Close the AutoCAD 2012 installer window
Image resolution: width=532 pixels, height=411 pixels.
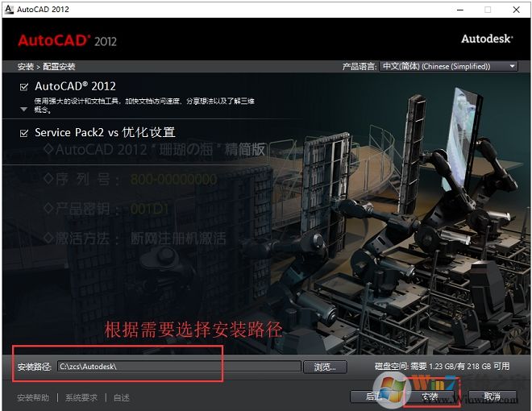pos(517,10)
